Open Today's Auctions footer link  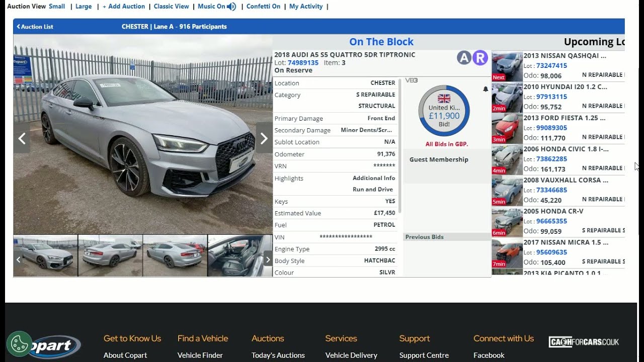[x=278, y=355]
